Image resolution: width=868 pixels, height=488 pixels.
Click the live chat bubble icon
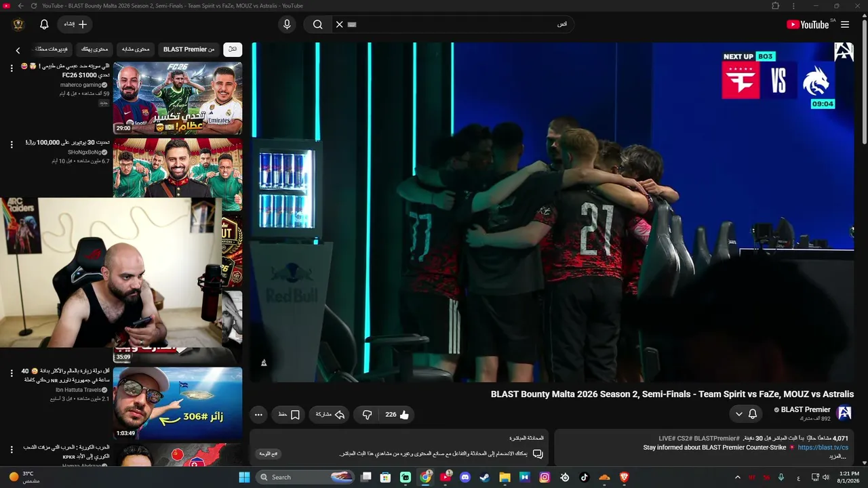(x=538, y=453)
